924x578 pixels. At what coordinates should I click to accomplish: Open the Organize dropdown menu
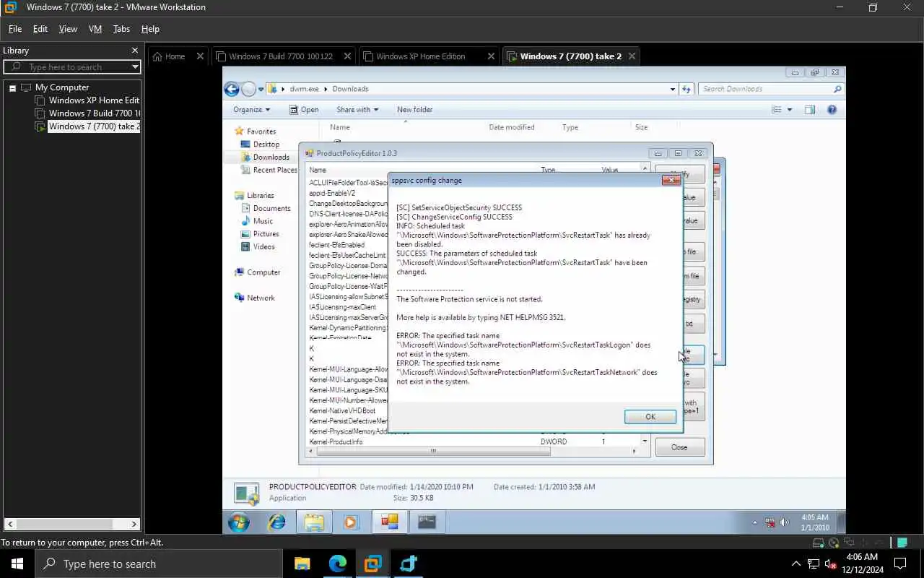click(251, 110)
